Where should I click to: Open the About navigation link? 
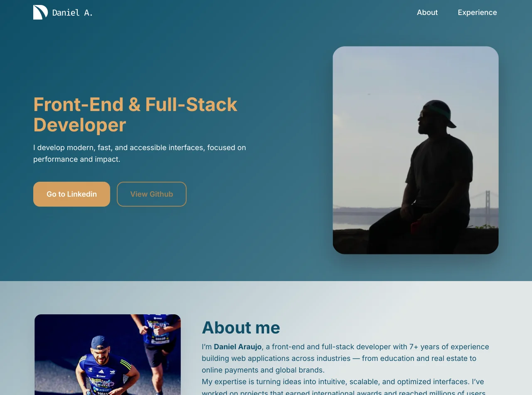point(427,12)
